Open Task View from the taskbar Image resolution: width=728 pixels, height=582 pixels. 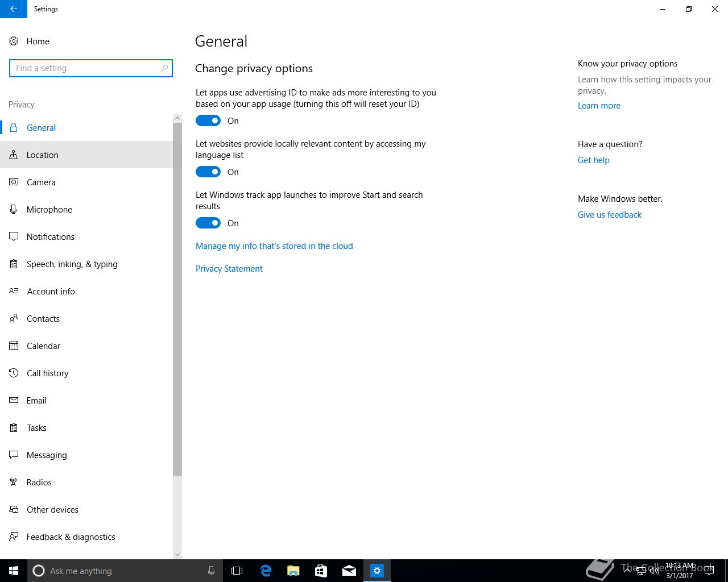(237, 571)
